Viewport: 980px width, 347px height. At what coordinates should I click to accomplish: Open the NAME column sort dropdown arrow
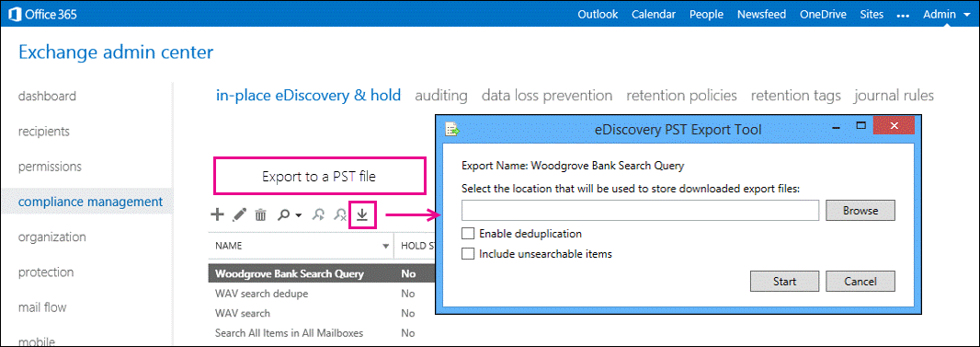385,247
